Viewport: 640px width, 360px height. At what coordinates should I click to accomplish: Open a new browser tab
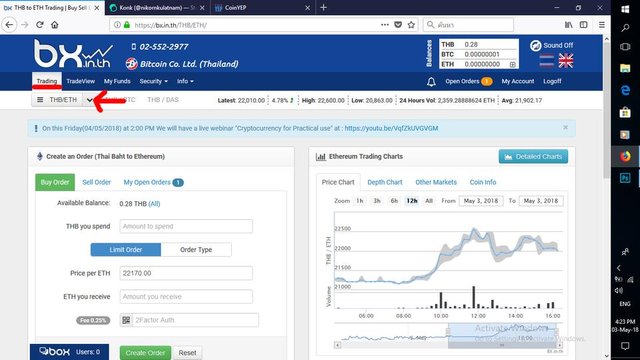323,7
